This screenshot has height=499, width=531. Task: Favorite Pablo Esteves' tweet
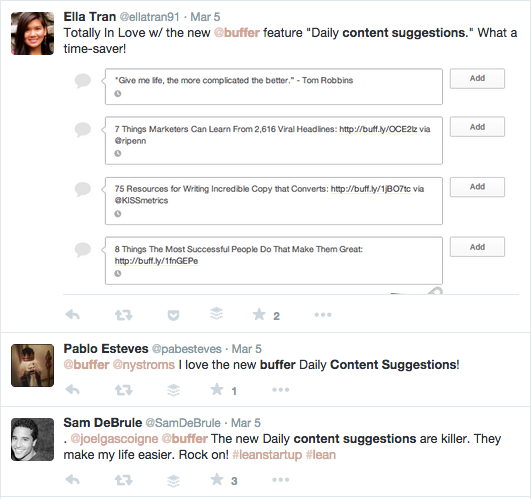point(217,389)
